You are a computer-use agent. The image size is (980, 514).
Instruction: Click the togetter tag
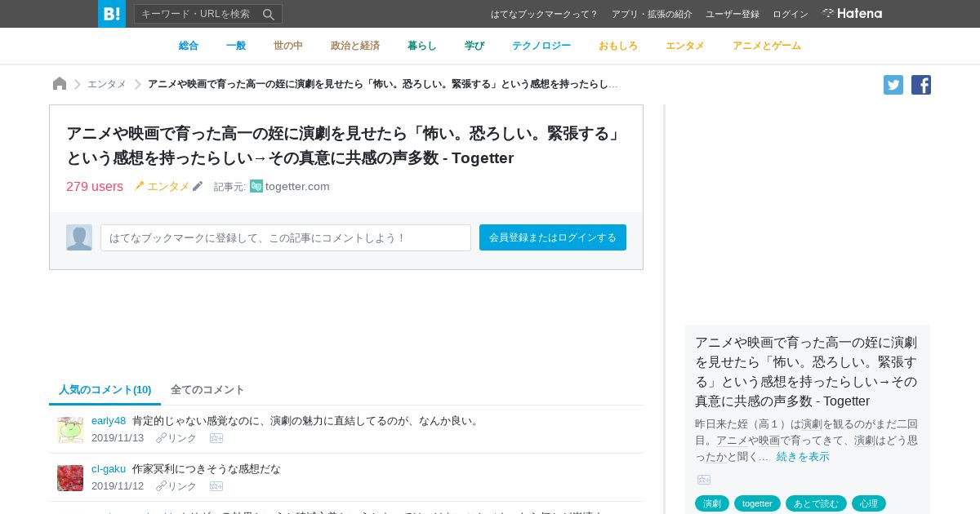point(757,503)
